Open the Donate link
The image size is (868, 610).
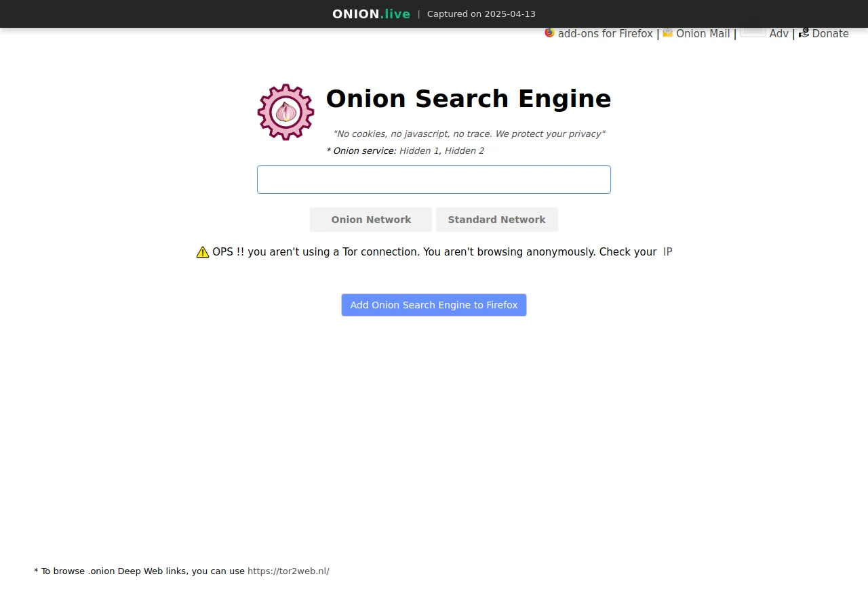(x=831, y=34)
